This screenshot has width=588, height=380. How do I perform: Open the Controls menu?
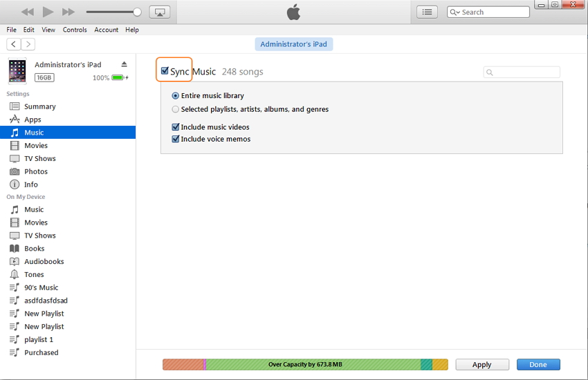(x=75, y=30)
